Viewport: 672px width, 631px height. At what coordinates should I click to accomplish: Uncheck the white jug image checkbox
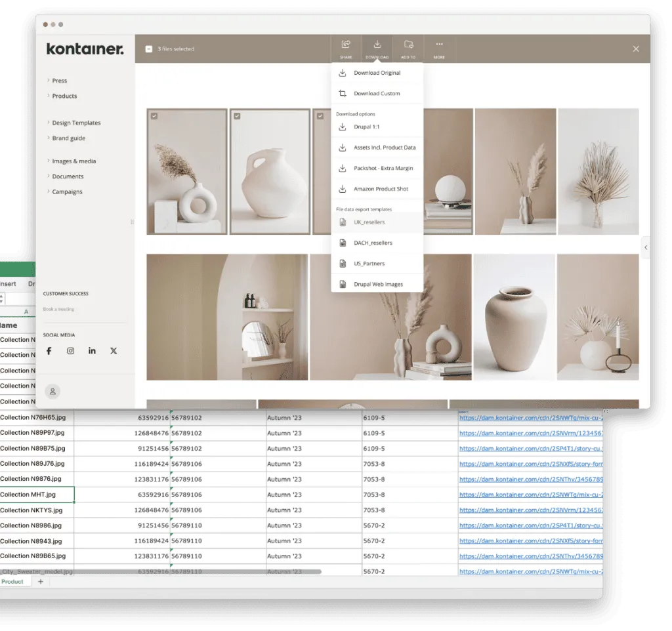pyautogui.click(x=237, y=116)
